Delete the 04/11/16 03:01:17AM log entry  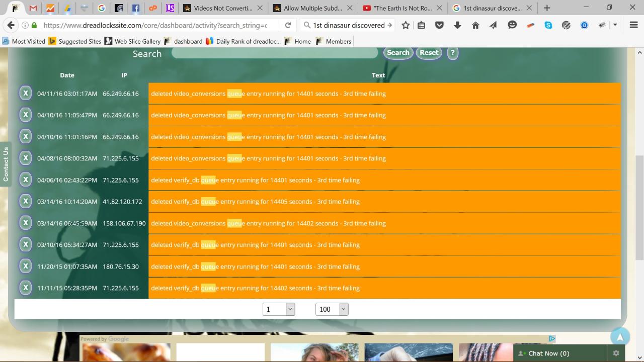coord(26,93)
